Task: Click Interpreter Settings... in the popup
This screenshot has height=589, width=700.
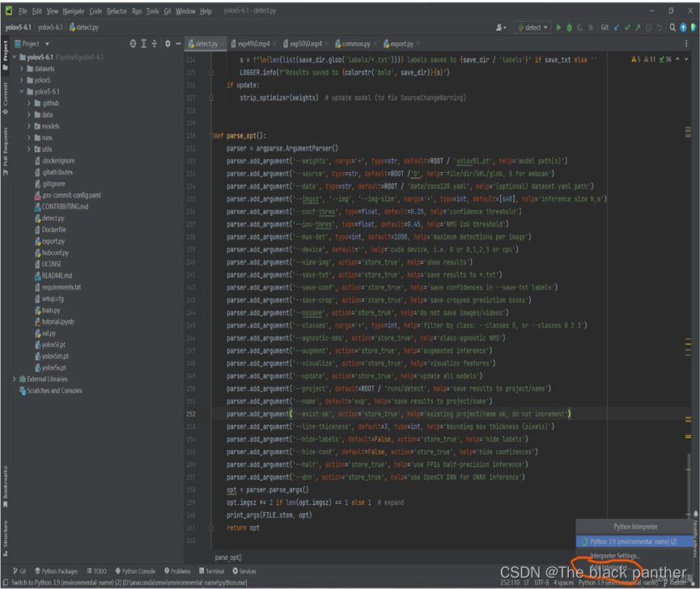Action: (x=615, y=556)
